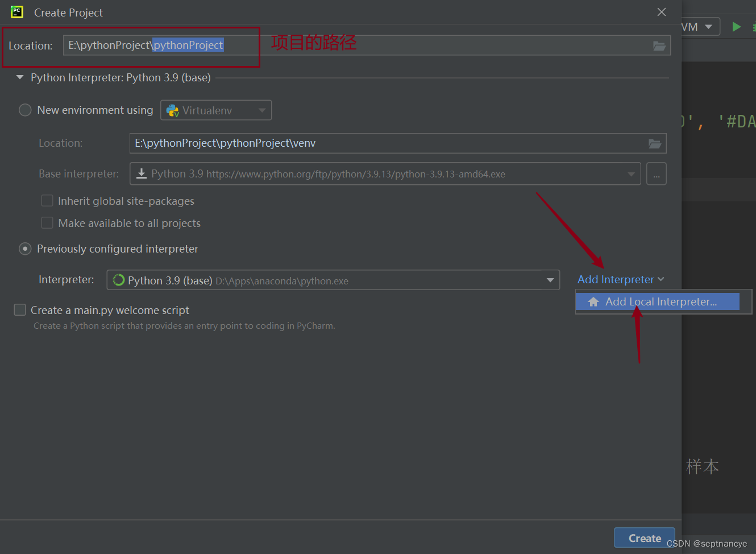Expand the Base interpreter dropdown arrow
756x554 pixels.
(631, 174)
